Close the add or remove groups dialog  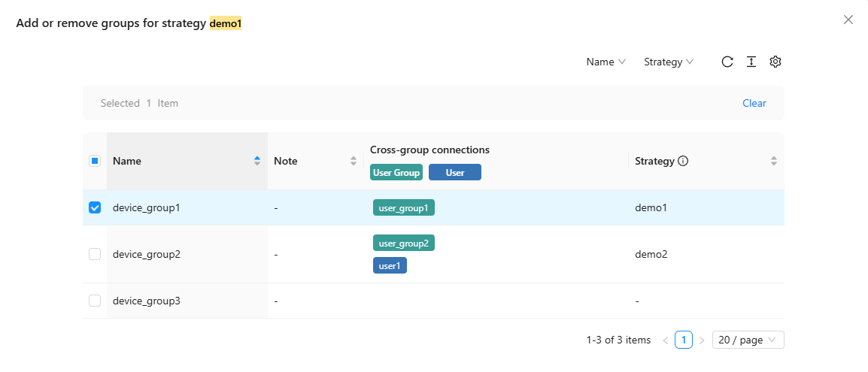tap(848, 20)
